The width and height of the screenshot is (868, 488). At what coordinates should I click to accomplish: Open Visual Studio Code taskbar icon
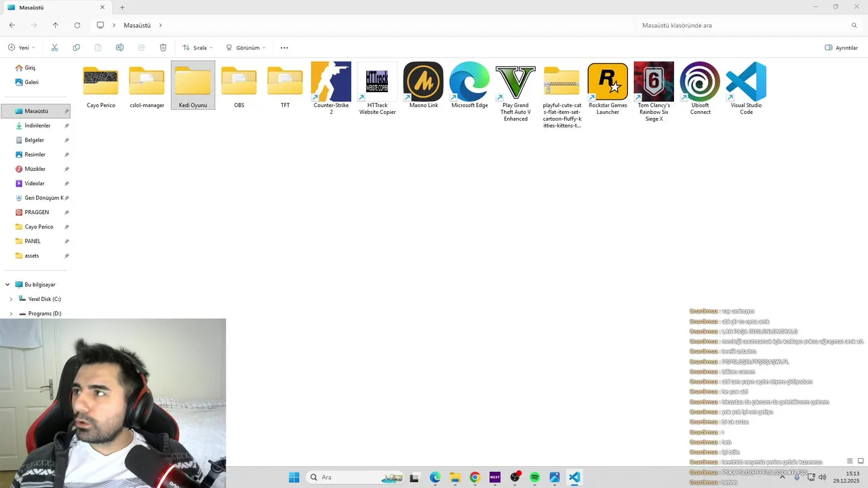[574, 477]
